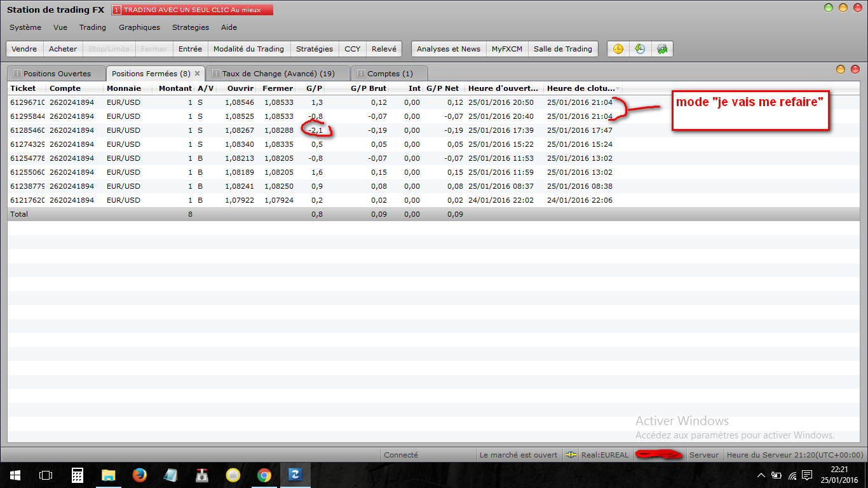Click the Stratégies toolbar button
Image resolution: width=868 pixels, height=488 pixels.
pos(315,49)
